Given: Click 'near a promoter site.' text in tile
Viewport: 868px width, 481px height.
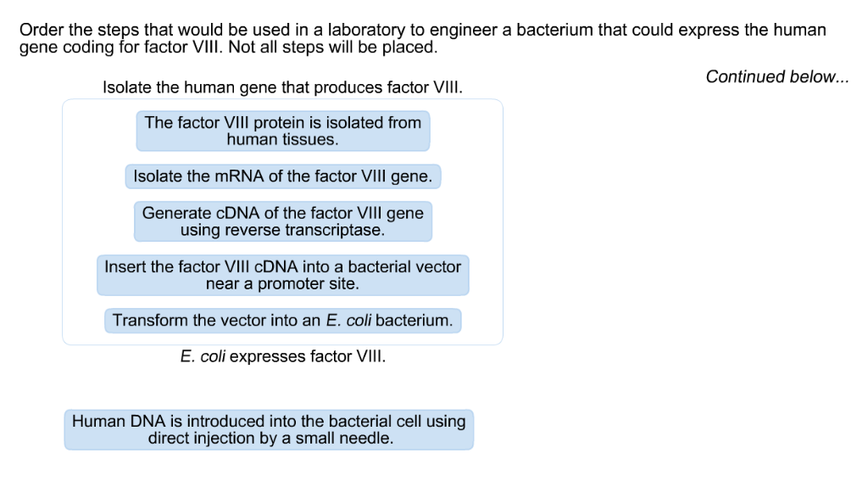Looking at the screenshot, I should (x=282, y=283).
